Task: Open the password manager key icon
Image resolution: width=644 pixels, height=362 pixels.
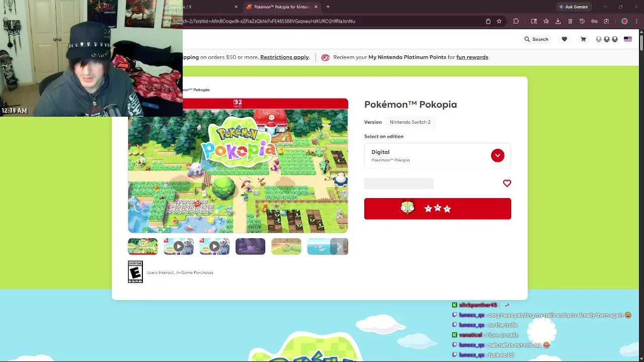Action: pos(594,21)
